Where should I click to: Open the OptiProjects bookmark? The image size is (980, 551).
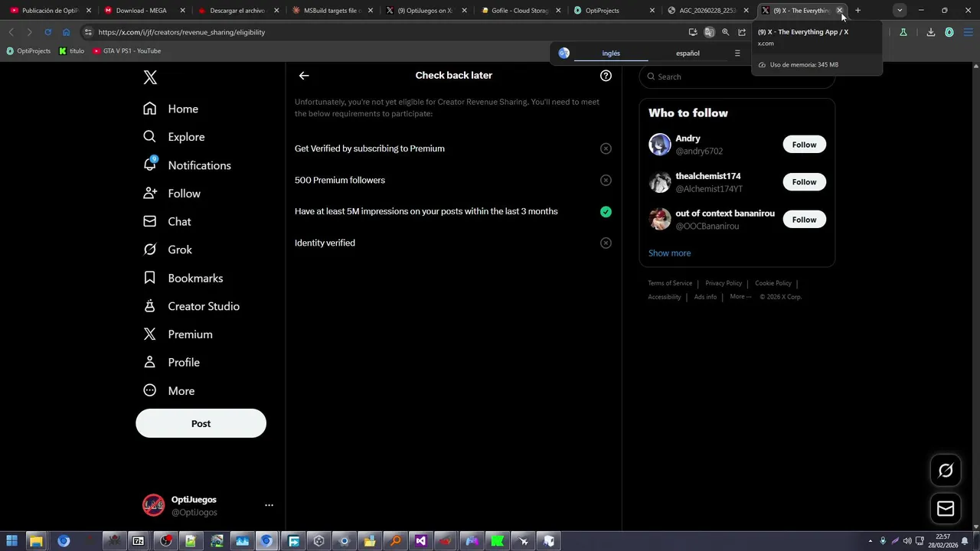pyautogui.click(x=28, y=51)
